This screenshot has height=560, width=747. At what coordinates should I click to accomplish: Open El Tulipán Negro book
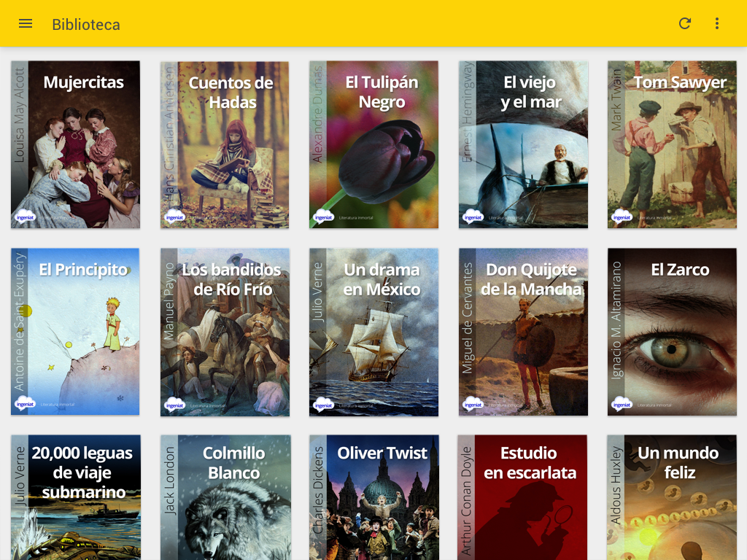click(x=373, y=144)
